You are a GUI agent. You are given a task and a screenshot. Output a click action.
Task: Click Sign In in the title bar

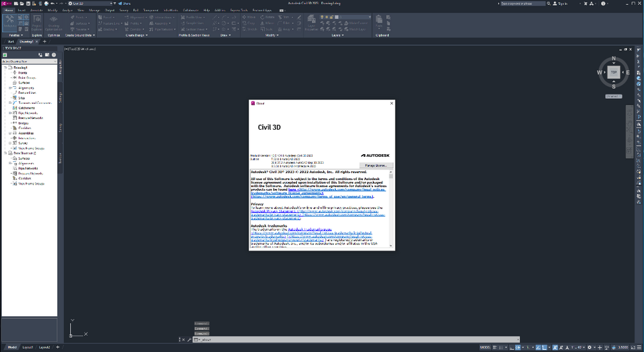pyautogui.click(x=560, y=3)
